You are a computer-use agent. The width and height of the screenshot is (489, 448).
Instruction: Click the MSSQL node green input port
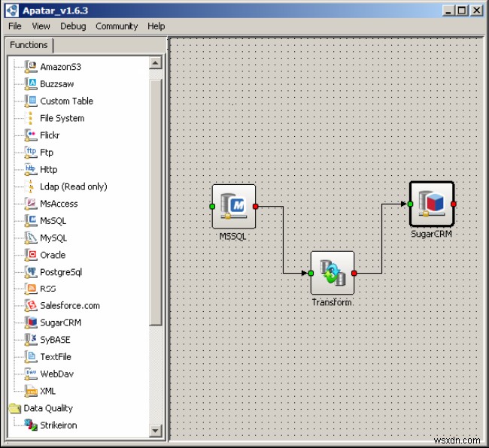(x=212, y=206)
